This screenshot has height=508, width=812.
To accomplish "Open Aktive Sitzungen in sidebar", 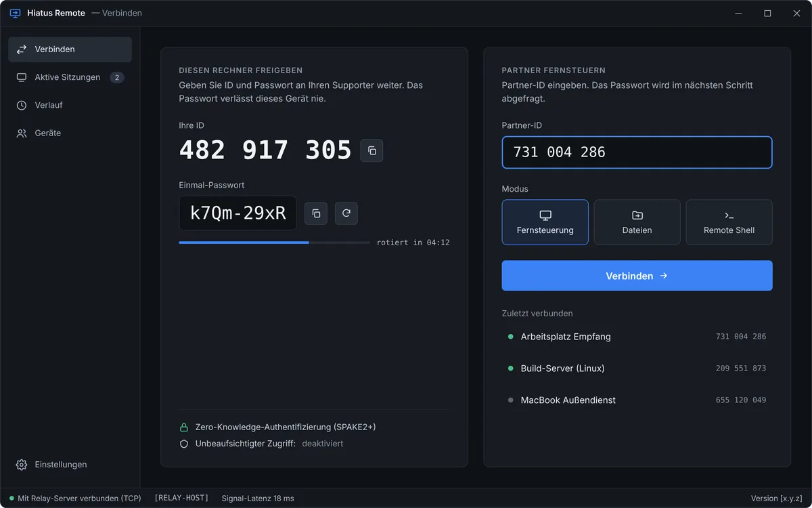I will [70, 77].
